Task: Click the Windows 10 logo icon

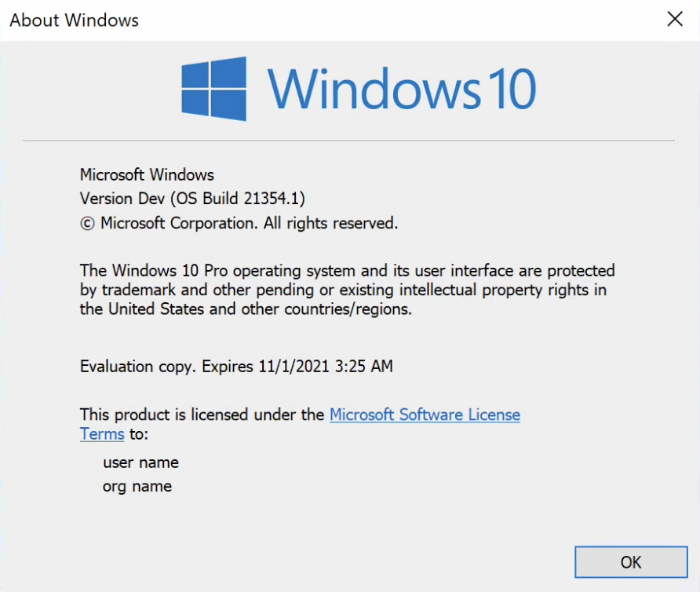Action: (213, 89)
